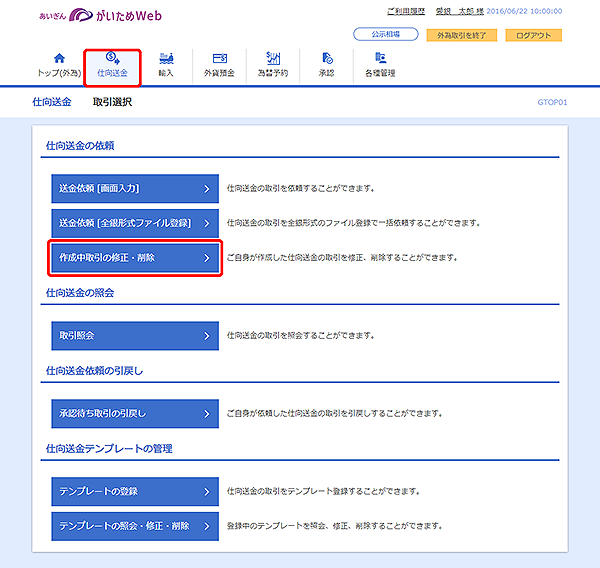This screenshot has width=600, height=568.
Task: Open the 各種管理 menu label
Action: point(380,73)
